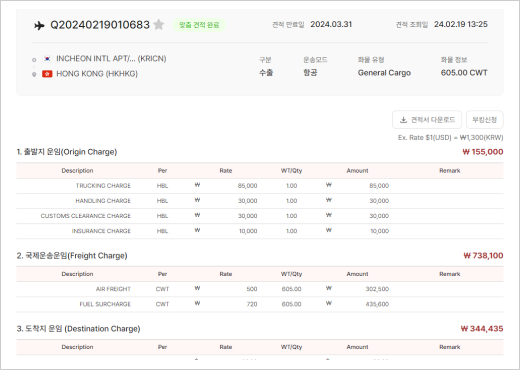Select quote number Q20240219010683 text
520x370 pixels.
pos(100,25)
